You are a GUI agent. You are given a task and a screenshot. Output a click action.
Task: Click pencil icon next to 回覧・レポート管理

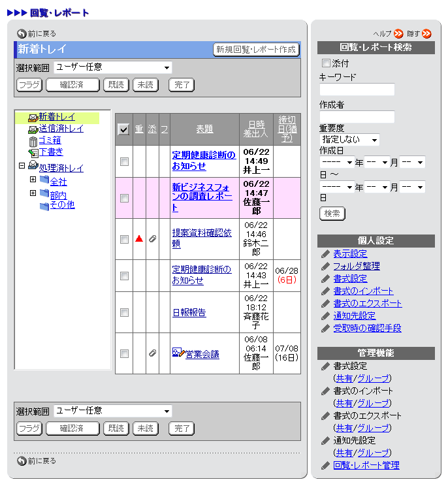pos(325,466)
